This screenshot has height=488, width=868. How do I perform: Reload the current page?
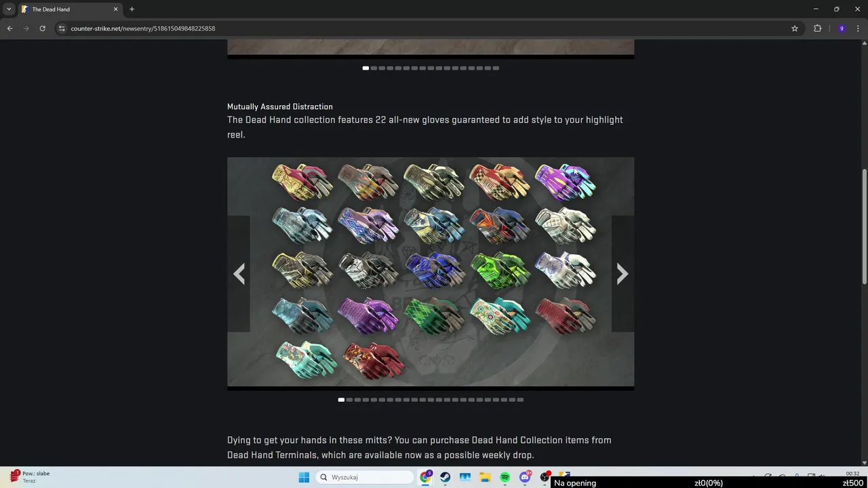click(42, 28)
